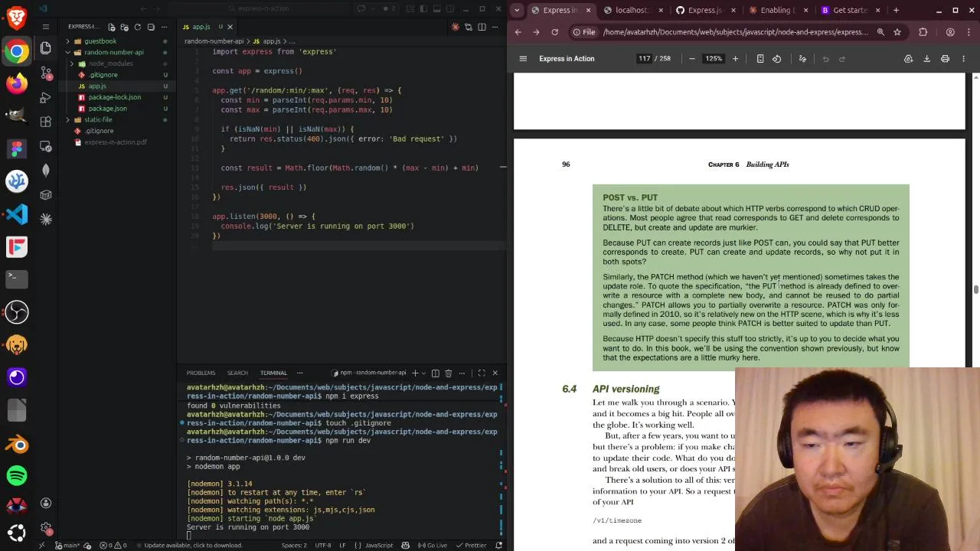The width and height of the screenshot is (980, 551).
Task: Save PDF to Google Drive icon
Action: pos(908,59)
